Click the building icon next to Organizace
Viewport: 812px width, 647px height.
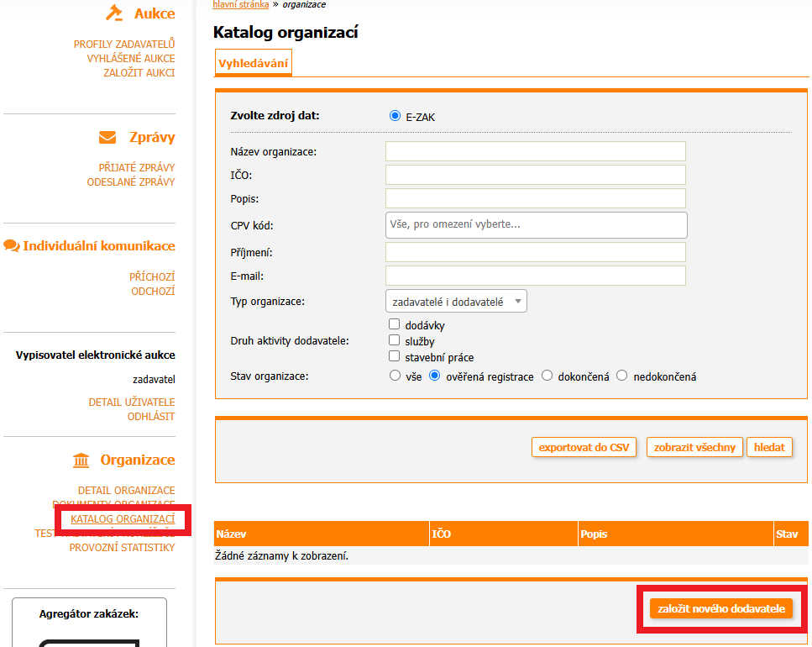click(x=81, y=460)
